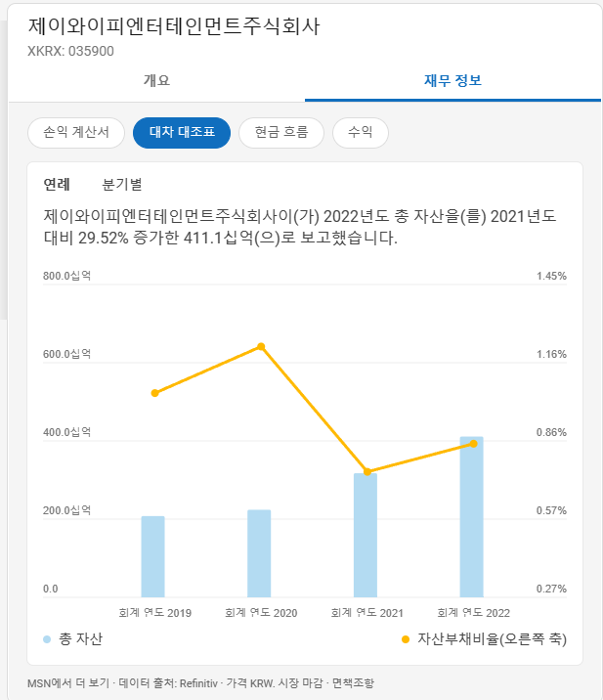Click the 회계 연도 2020 axis label
Viewport: 603px width, 700px height.
[x=261, y=613]
